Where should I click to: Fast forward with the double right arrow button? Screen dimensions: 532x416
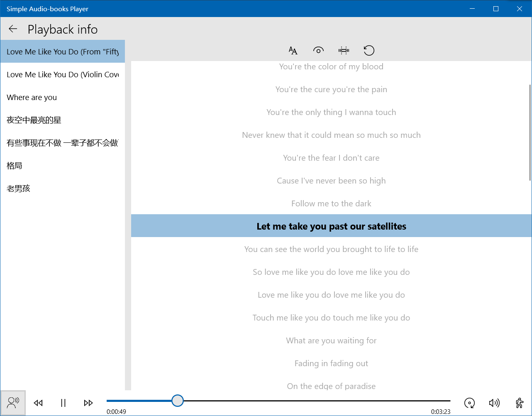(88, 403)
